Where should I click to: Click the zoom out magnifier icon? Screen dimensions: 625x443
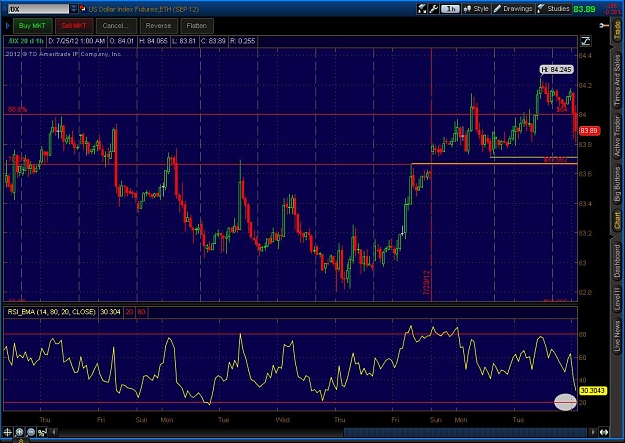[31, 432]
